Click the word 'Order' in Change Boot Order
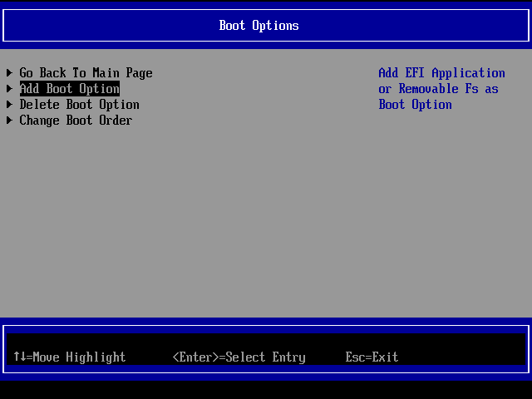The image size is (532, 399). point(116,121)
